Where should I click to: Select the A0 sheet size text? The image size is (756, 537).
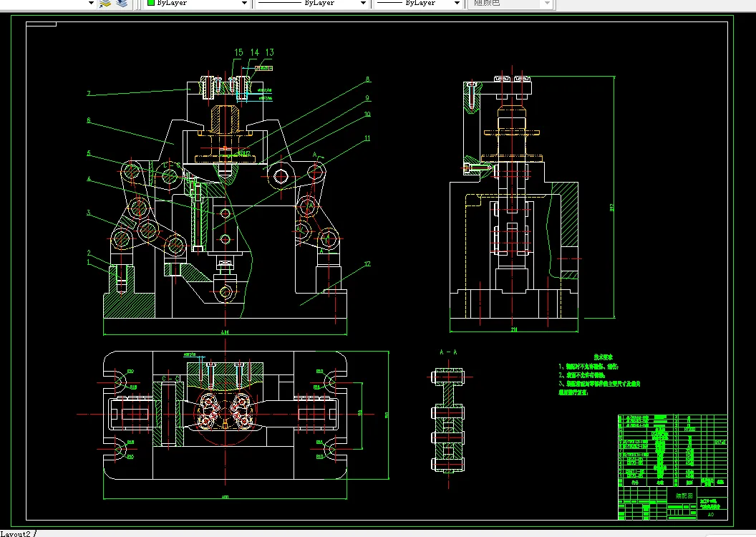click(x=711, y=514)
